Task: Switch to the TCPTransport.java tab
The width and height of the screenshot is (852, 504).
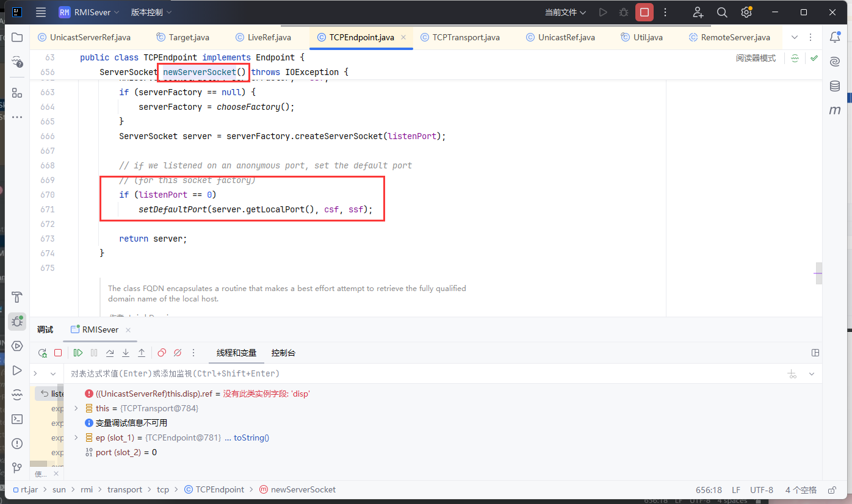Action: pos(466,37)
